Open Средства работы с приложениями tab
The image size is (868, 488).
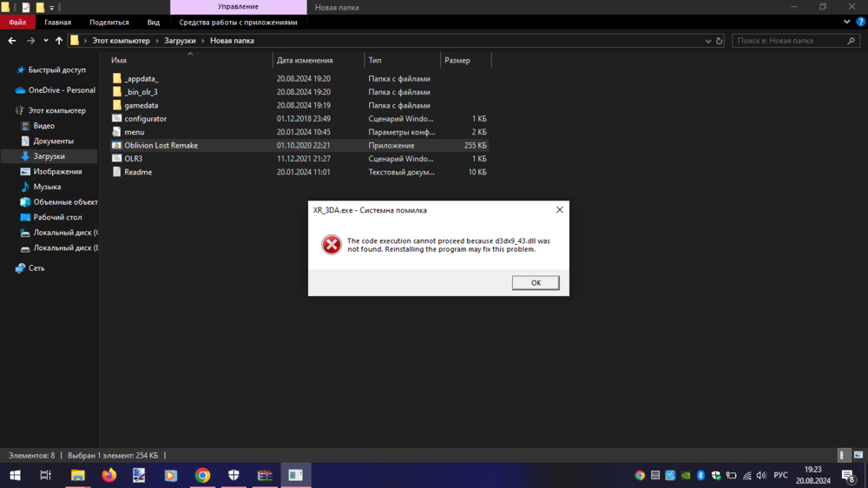click(238, 23)
